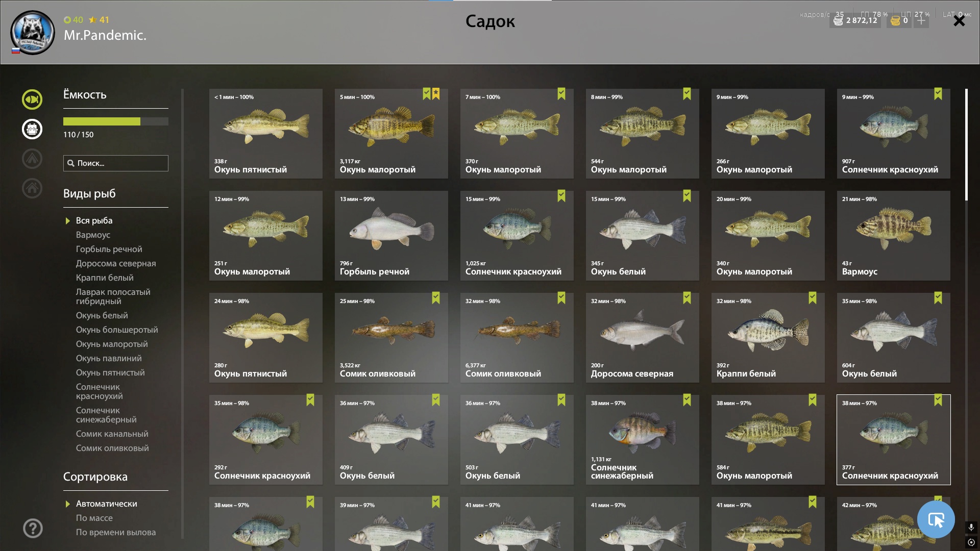
Task: Select sort option По времени вылова
Action: click(116, 532)
